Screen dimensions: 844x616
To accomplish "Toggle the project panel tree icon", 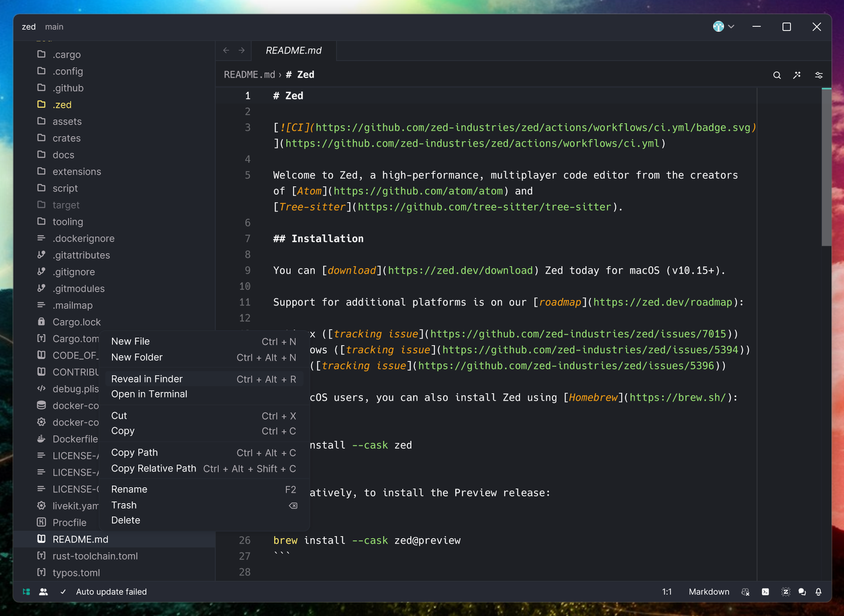I will tap(26, 592).
